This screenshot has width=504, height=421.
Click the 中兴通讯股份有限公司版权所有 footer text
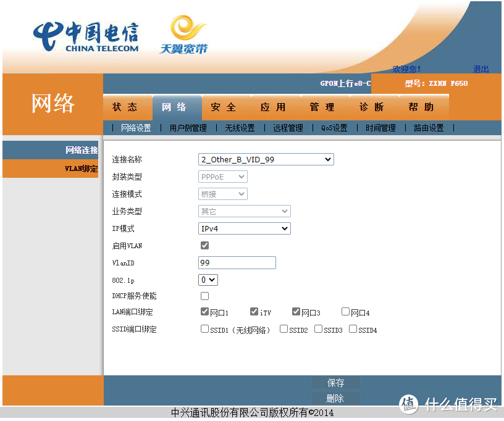(253, 412)
